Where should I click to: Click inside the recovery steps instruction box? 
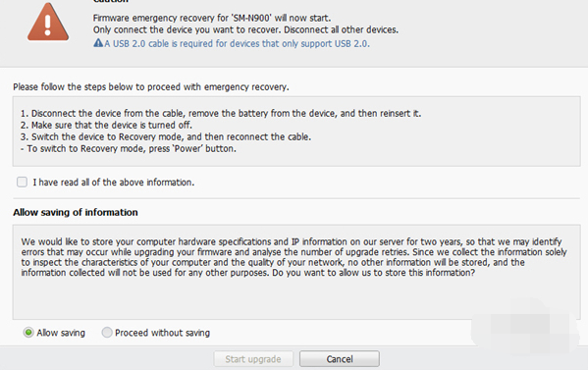tap(296, 132)
